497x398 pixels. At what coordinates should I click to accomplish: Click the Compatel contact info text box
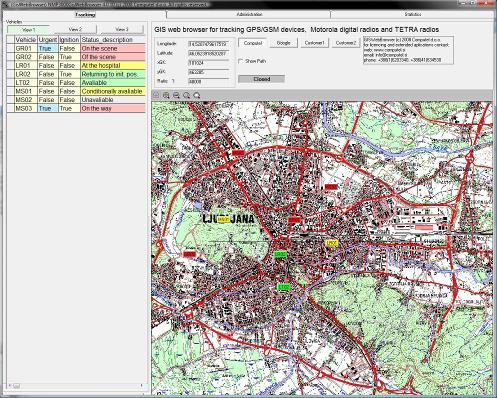[x=408, y=50]
